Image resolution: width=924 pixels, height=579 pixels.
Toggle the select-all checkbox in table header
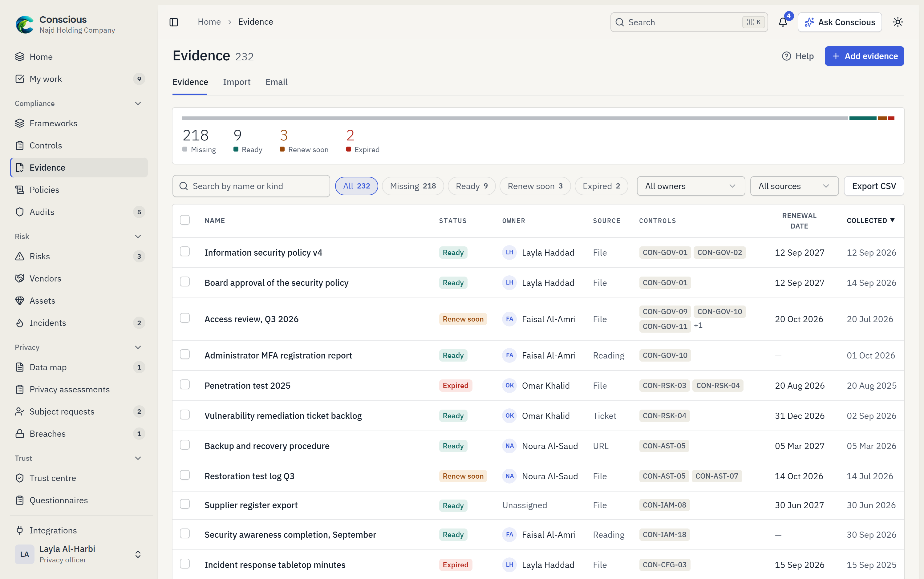(x=185, y=220)
